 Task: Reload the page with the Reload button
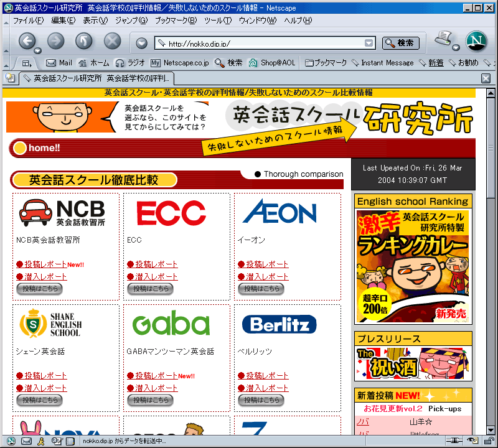click(84, 41)
